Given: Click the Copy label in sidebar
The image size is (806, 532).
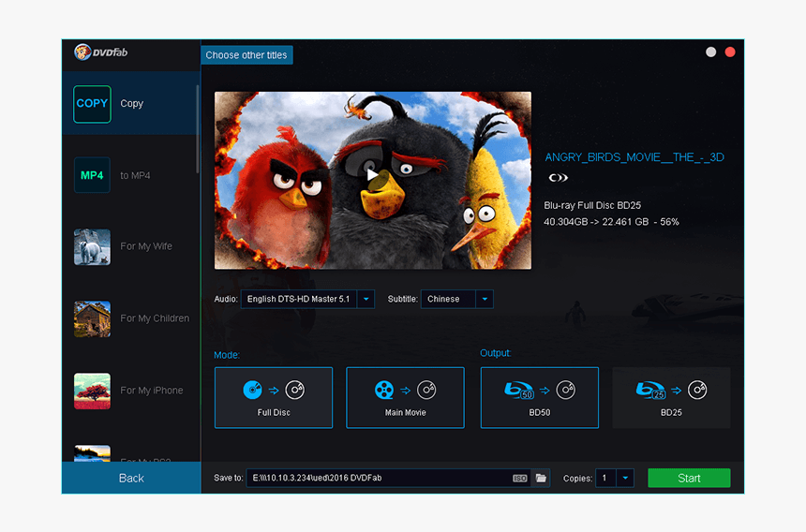Looking at the screenshot, I should (x=131, y=103).
